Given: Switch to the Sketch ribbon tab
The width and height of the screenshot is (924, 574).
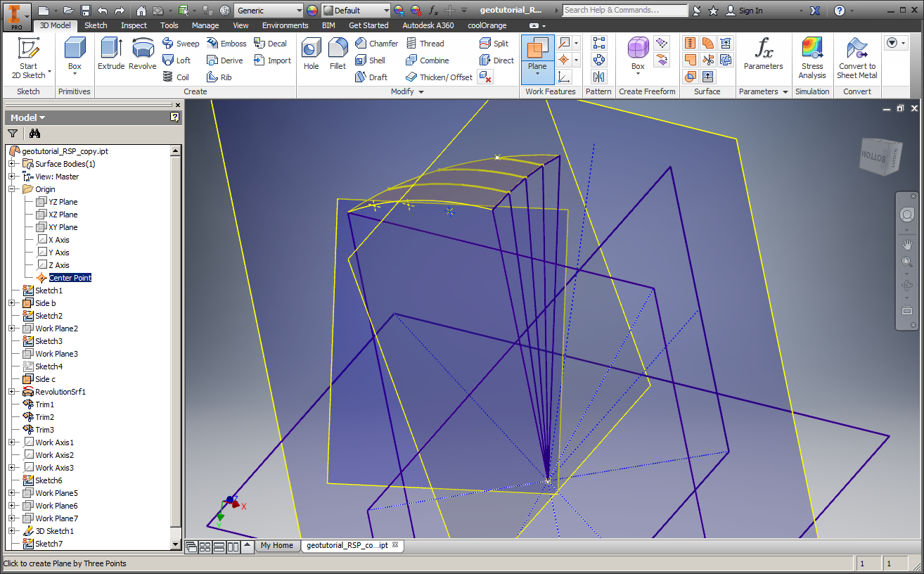Looking at the screenshot, I should click(96, 25).
